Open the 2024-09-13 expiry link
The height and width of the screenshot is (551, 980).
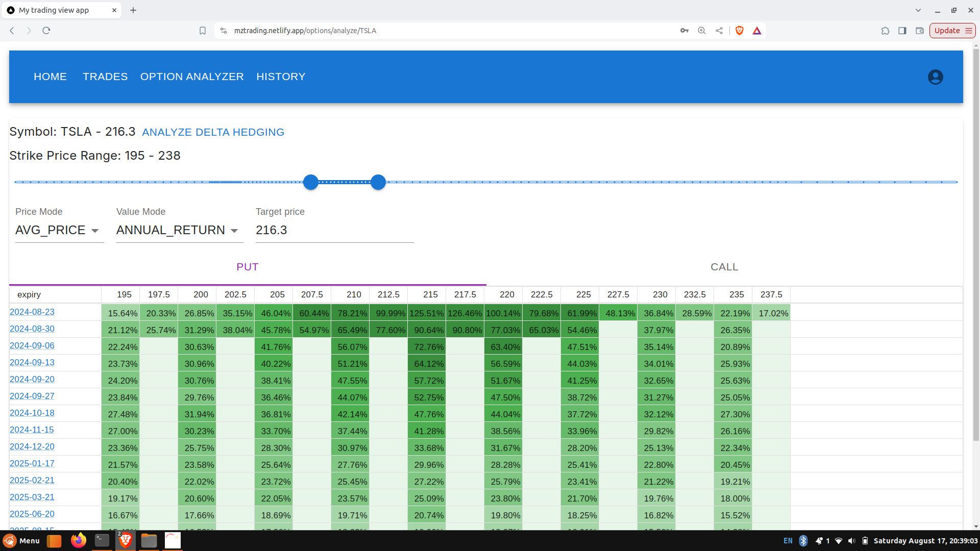pyautogui.click(x=32, y=362)
